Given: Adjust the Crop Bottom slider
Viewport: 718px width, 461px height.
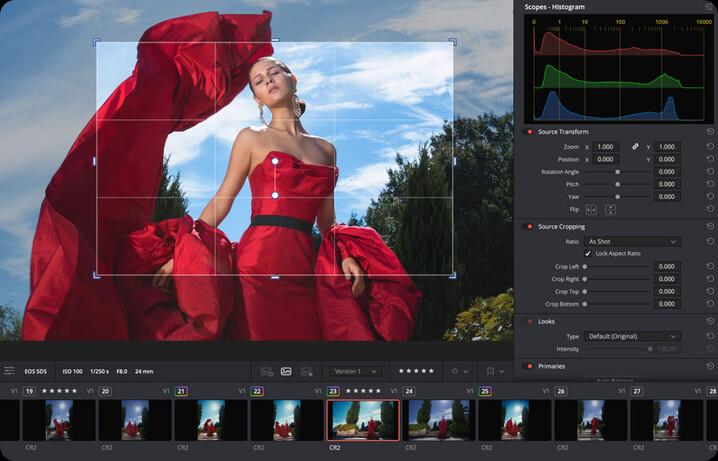Looking at the screenshot, I should pyautogui.click(x=617, y=304).
